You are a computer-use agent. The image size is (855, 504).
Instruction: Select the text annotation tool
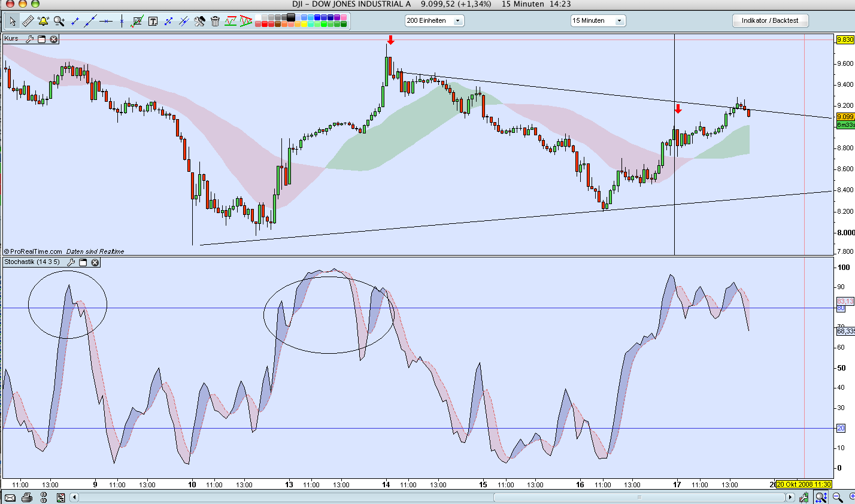[153, 22]
